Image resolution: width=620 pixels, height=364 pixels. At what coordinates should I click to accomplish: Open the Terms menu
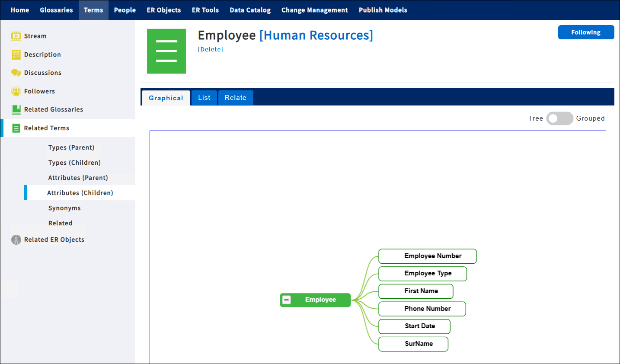click(x=93, y=10)
